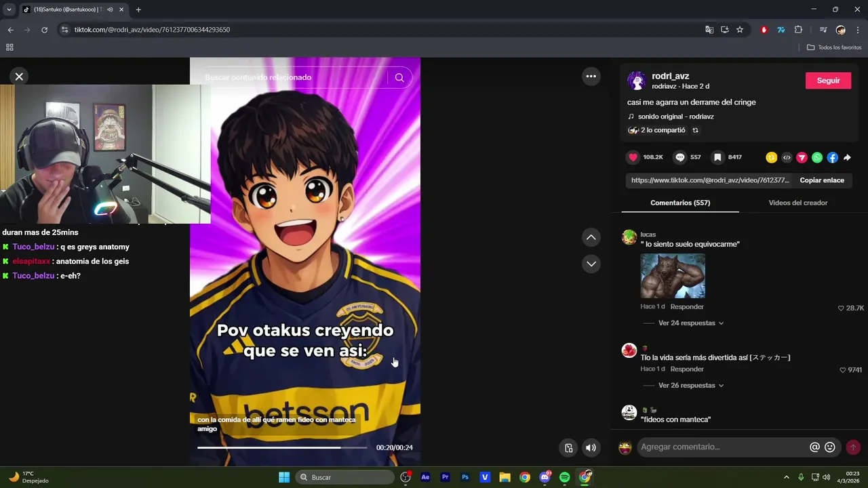
Task: Open more share options arrow
Action: pos(847,157)
